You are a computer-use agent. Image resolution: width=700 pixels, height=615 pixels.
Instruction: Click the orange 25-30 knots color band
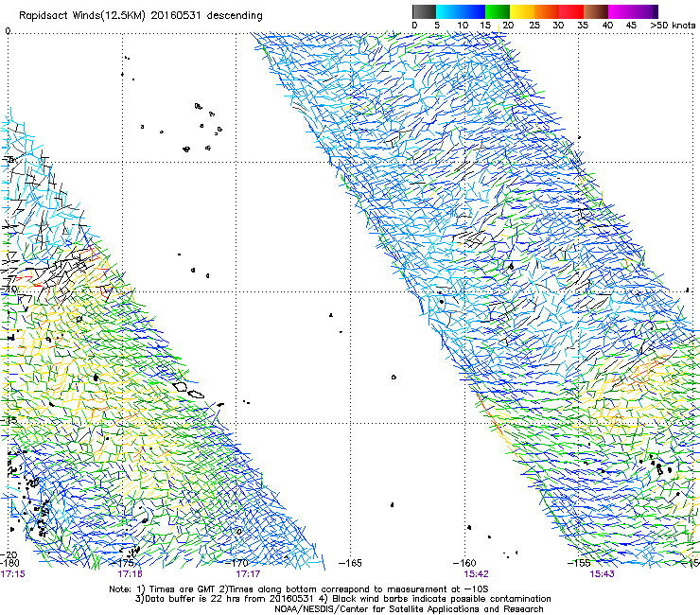pyautogui.click(x=547, y=11)
